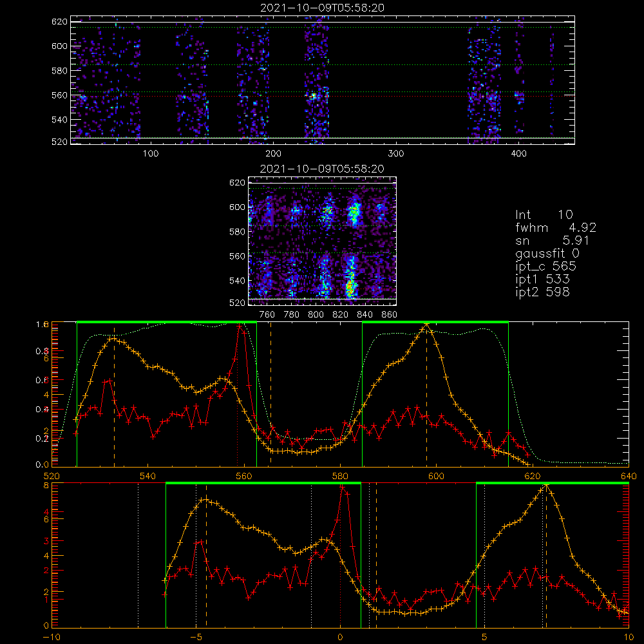The image size is (644, 644).
Task: Click the right thick green bar atop the profile plot
Action: pyautogui.click(x=435, y=322)
